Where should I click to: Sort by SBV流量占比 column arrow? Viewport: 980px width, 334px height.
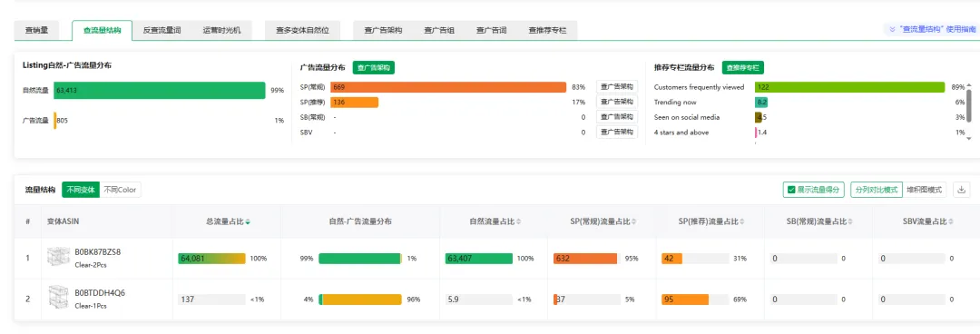coord(951,221)
